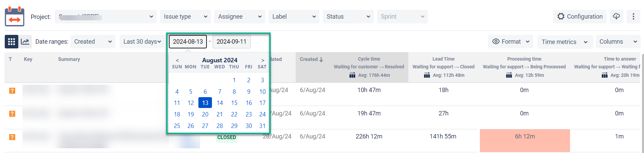Open the three-dot more options menu
Viewport: 644px width, 153px height.
(x=633, y=16)
